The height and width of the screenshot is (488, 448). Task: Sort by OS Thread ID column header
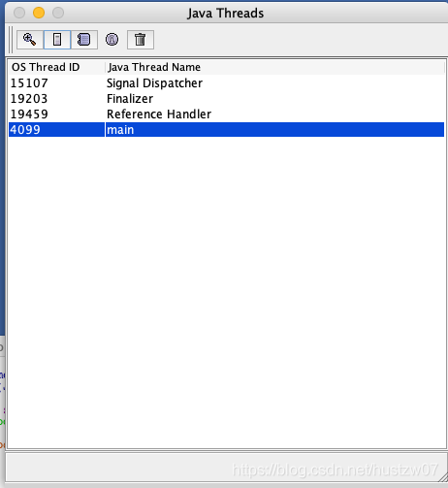pyautogui.click(x=56, y=67)
